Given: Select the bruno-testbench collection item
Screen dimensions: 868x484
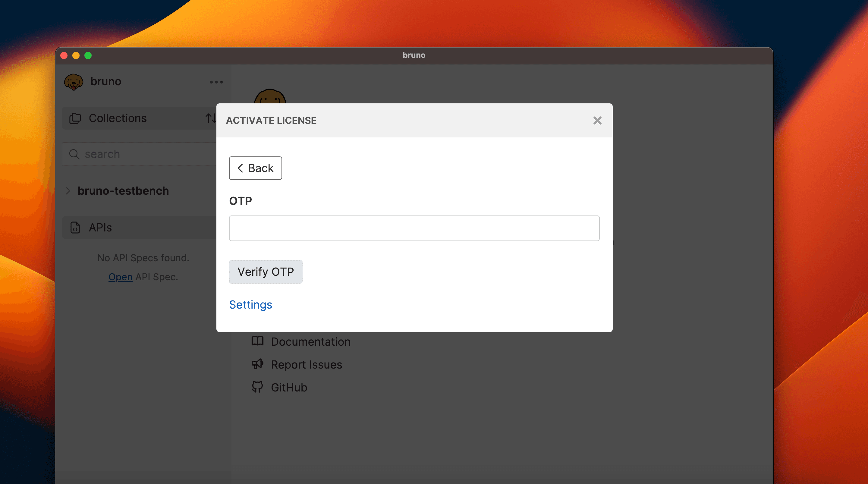Looking at the screenshot, I should 123,190.
